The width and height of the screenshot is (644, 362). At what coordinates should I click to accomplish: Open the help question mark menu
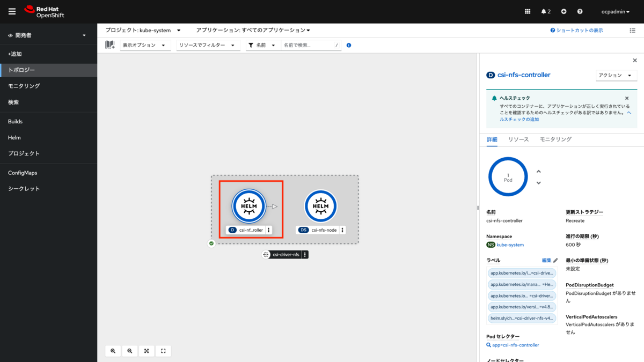(x=580, y=11)
